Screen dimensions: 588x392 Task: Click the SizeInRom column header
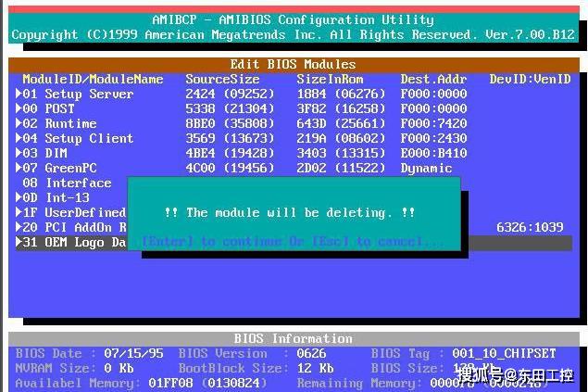click(330, 79)
